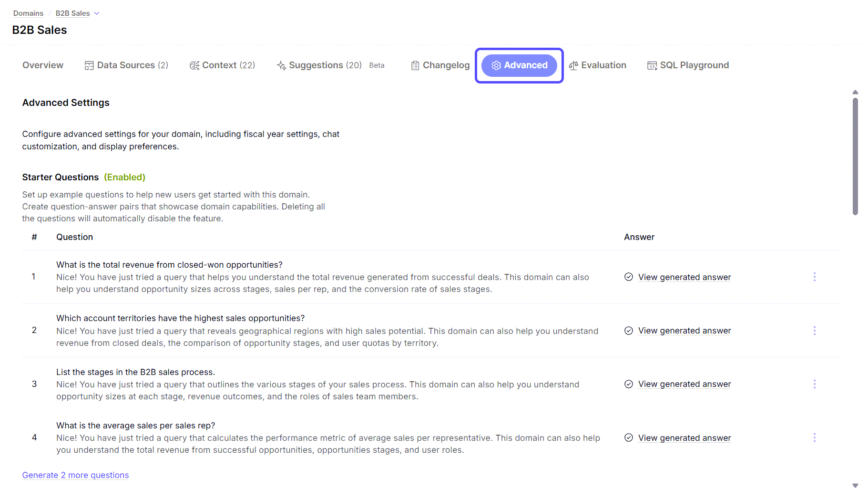
Task: Click the Context icon in the tab bar
Action: [194, 65]
